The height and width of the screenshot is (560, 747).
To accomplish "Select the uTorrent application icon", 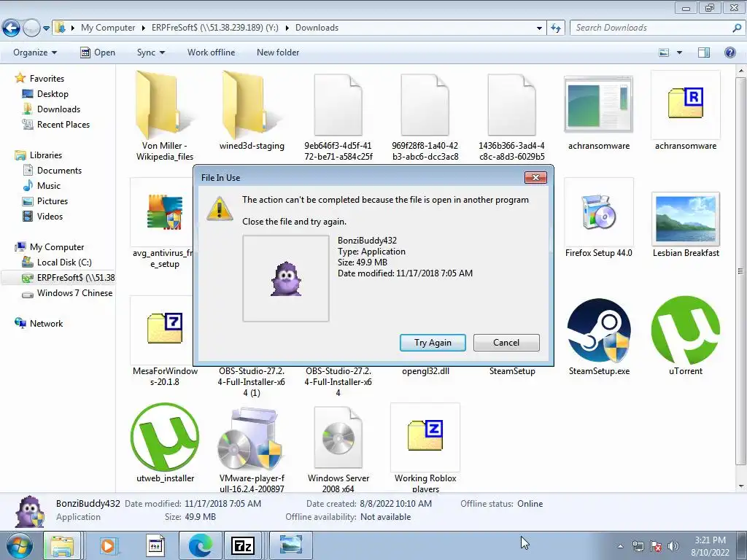I will point(686,330).
